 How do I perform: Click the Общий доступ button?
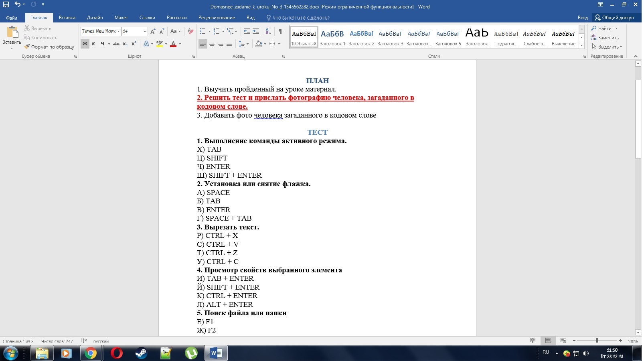[614, 18]
